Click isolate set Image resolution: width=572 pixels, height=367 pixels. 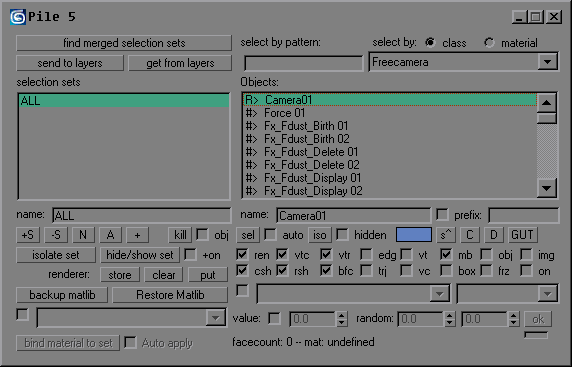(x=56, y=255)
